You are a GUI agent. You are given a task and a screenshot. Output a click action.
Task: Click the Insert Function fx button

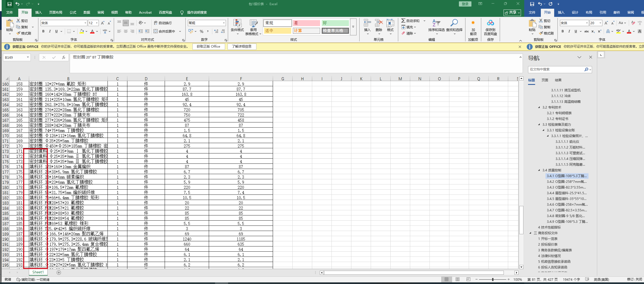tap(64, 57)
